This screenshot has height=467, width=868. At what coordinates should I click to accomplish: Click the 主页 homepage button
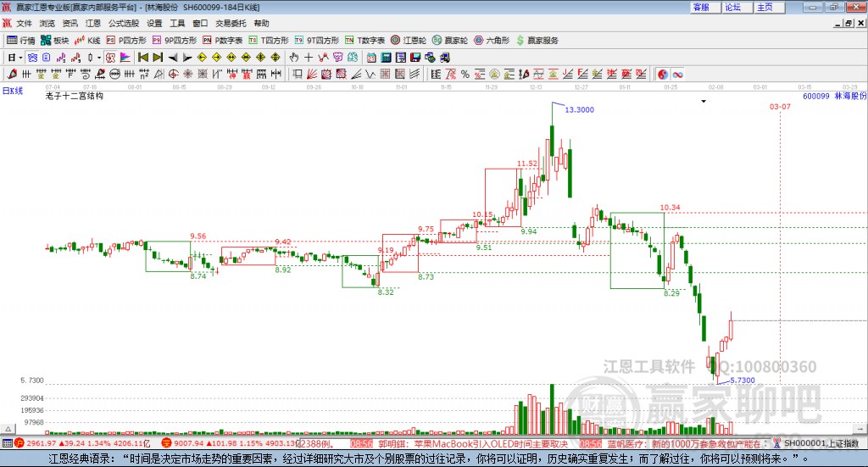(770, 7)
